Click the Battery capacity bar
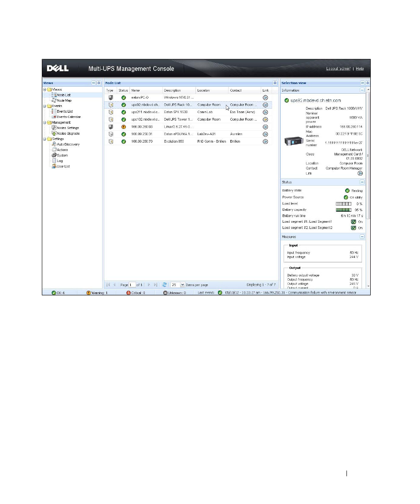 pyautogui.click(x=343, y=210)
